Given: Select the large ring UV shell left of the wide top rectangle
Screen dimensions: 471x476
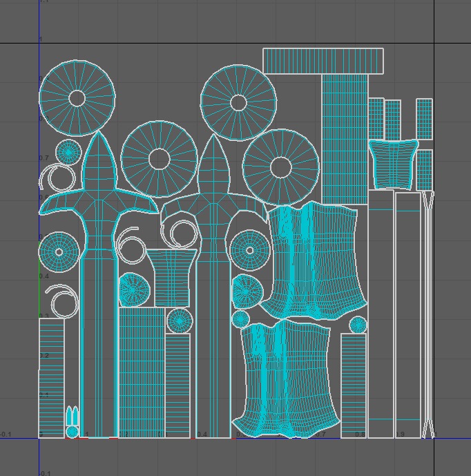Looking at the screenshot, I should coord(238,103).
